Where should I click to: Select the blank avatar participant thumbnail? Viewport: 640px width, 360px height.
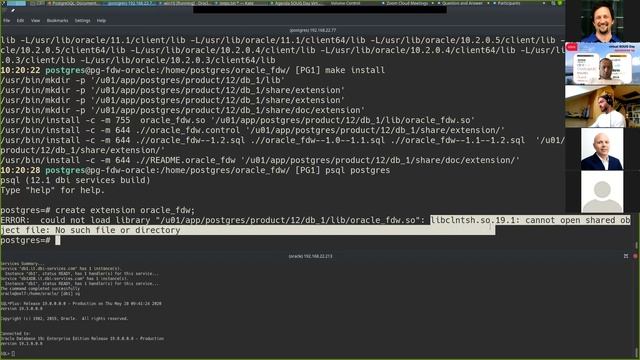point(602,191)
